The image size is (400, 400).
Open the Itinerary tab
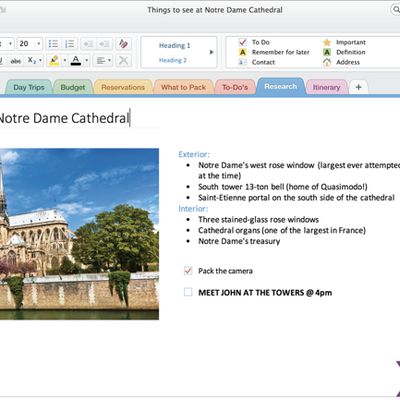[x=326, y=87]
